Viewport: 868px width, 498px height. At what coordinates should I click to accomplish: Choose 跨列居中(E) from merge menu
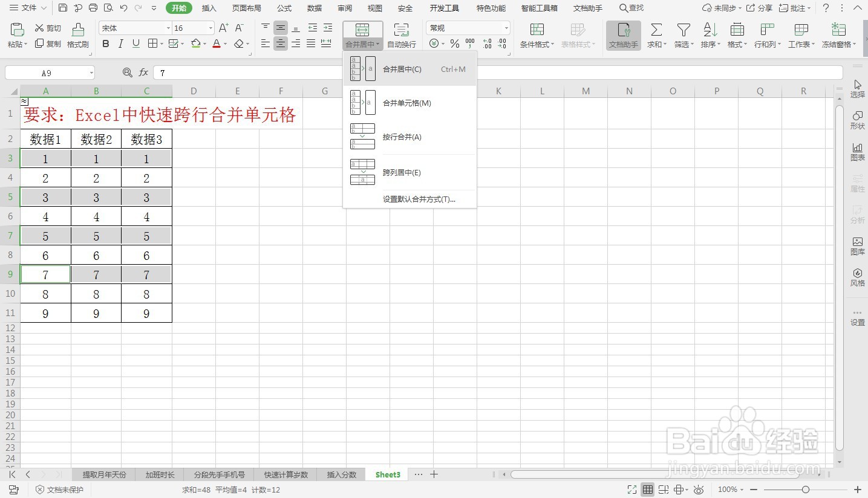pyautogui.click(x=410, y=172)
